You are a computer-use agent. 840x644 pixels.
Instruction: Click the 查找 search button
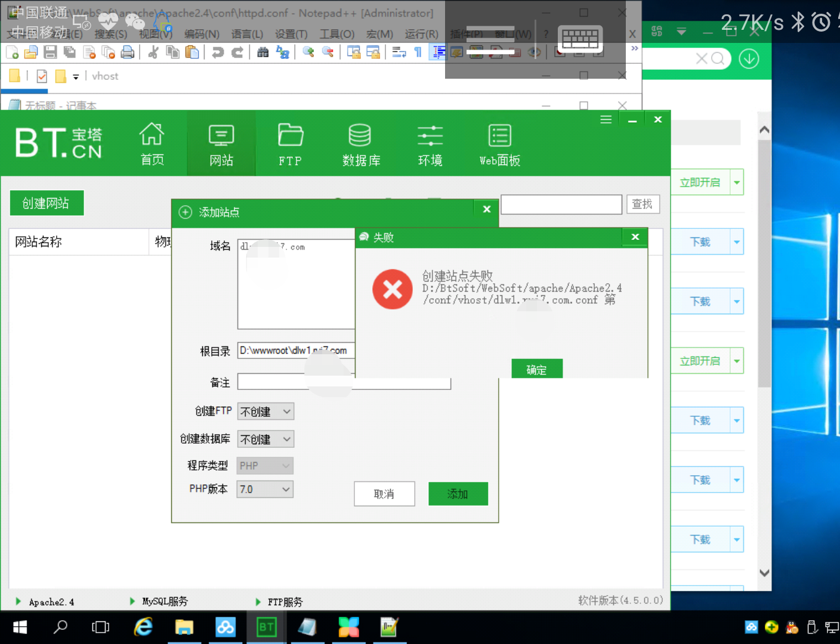tap(643, 204)
